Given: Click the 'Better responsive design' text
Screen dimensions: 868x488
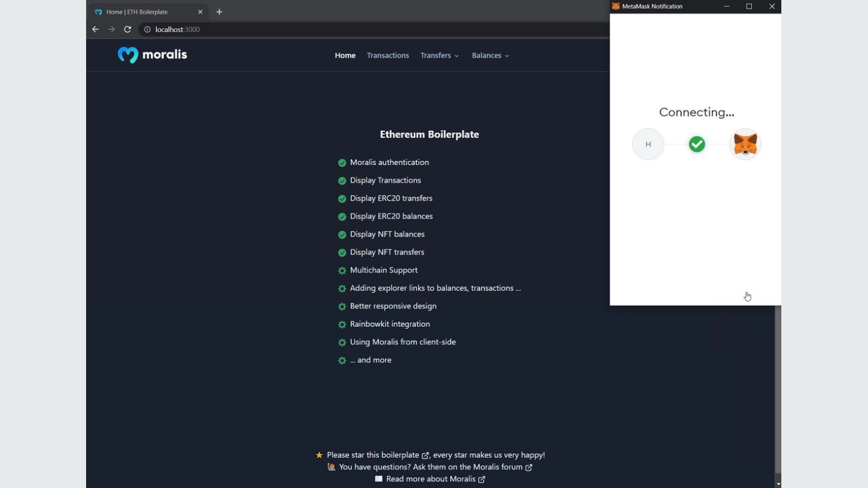Looking at the screenshot, I should pyautogui.click(x=393, y=306).
